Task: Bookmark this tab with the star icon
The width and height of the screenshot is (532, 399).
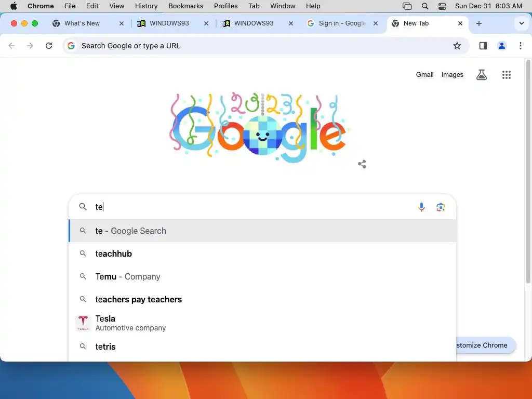Action: 457,46
